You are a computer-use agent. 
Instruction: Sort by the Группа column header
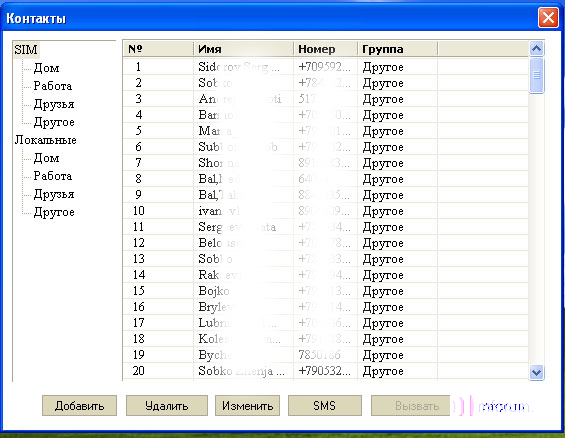[x=397, y=49]
